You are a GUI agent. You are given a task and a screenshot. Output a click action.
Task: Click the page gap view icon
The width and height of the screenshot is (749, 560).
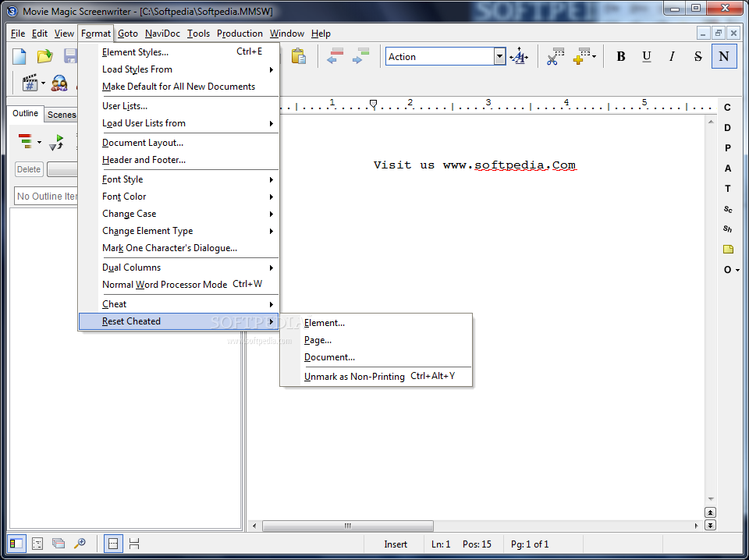pos(134,544)
